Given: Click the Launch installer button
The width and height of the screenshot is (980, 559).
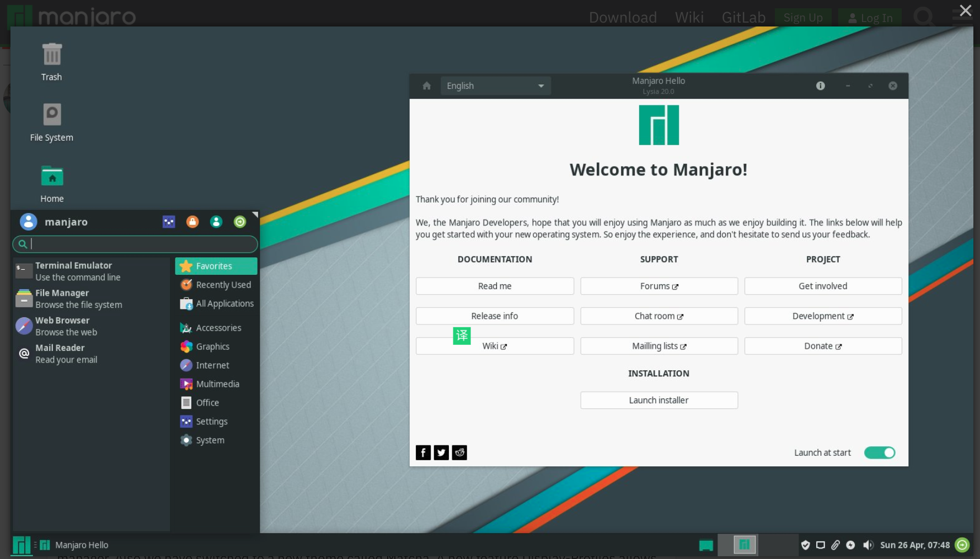Looking at the screenshot, I should [x=659, y=400].
